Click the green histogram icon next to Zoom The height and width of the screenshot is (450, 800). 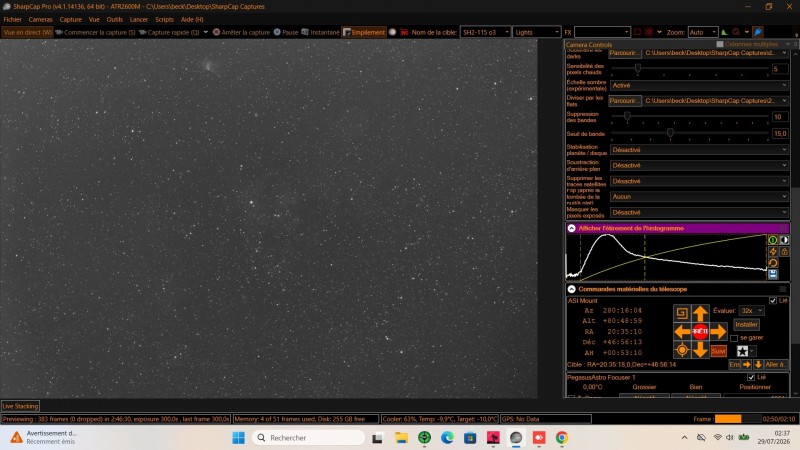[724, 32]
